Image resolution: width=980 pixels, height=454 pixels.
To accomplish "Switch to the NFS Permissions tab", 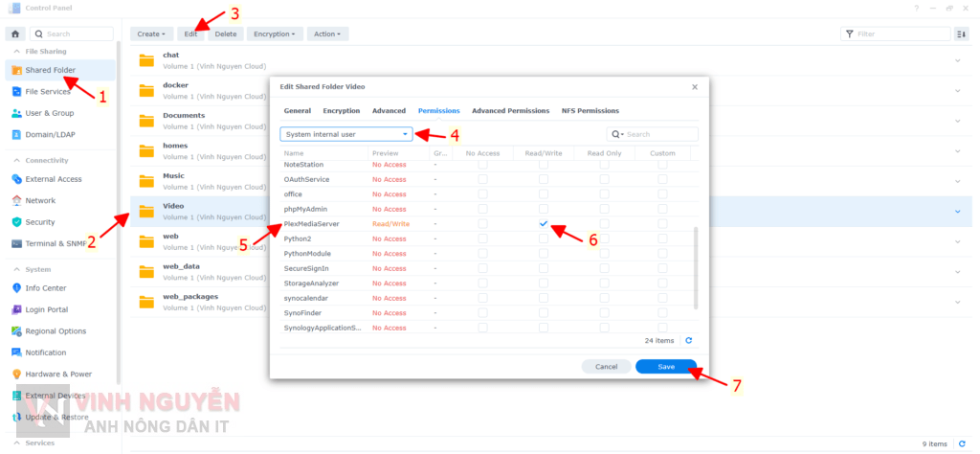I will [x=590, y=111].
